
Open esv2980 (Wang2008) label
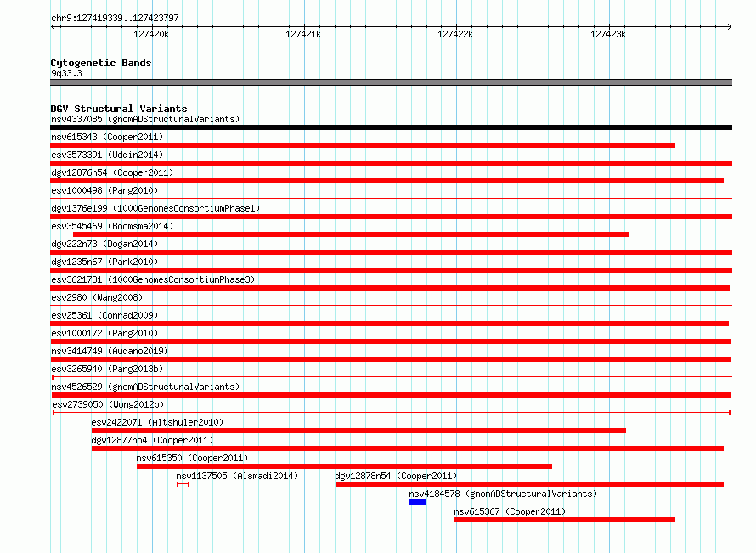click(97, 297)
